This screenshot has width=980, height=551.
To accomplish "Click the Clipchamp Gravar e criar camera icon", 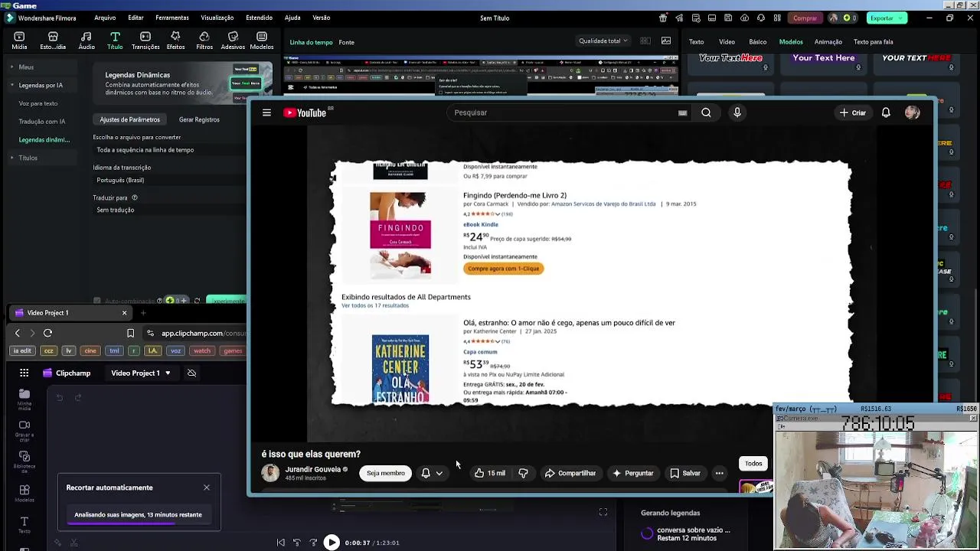I will pyautogui.click(x=24, y=425).
